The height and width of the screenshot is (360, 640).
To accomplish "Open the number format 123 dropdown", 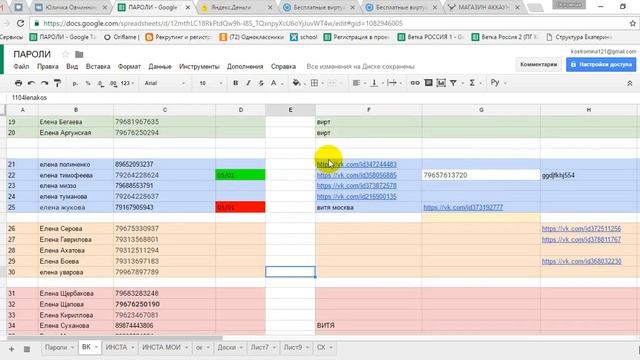I will pyautogui.click(x=127, y=83).
